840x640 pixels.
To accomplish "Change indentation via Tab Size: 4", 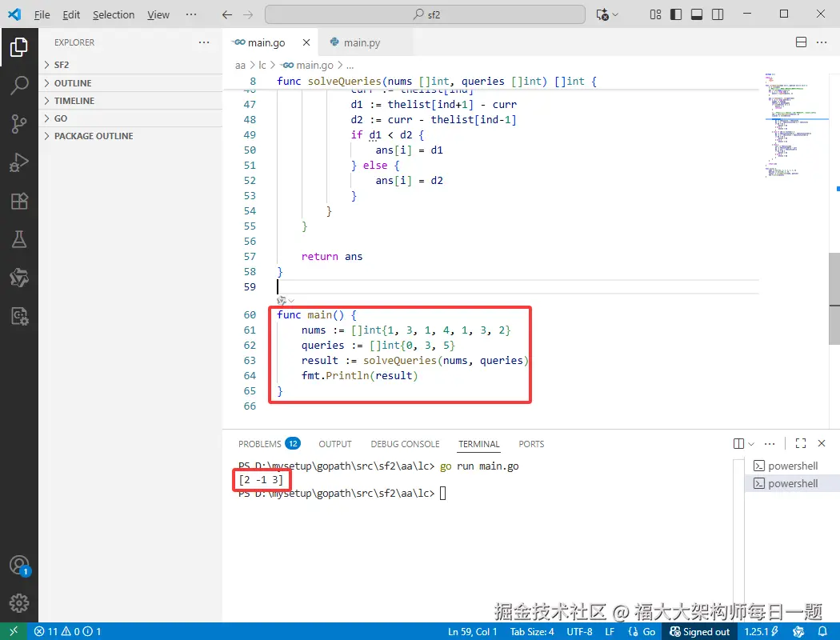I will [532, 631].
